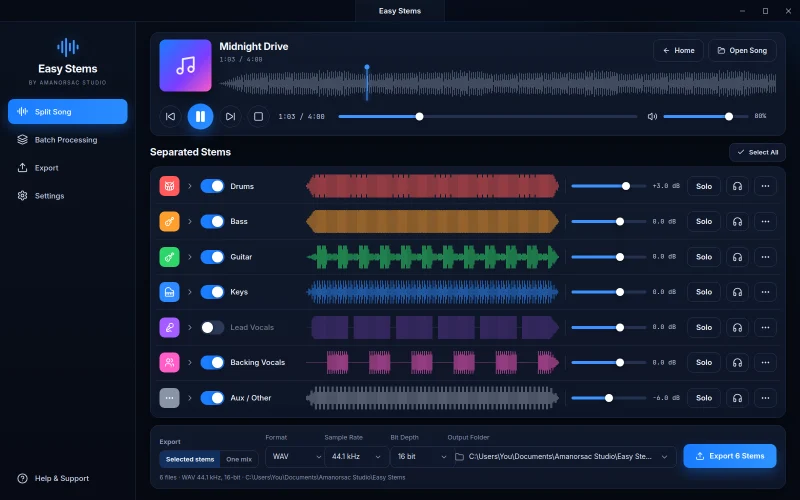
Task: Choose One mix export mode
Action: (x=239, y=459)
